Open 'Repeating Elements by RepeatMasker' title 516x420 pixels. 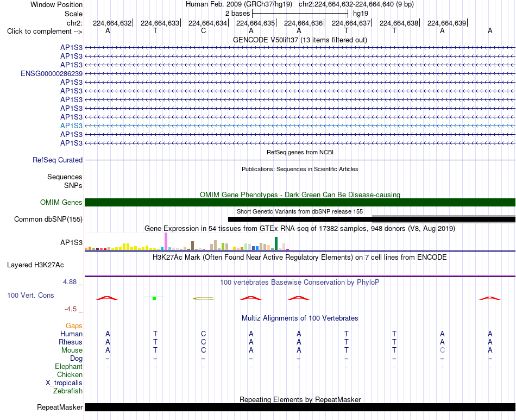pyautogui.click(x=300, y=399)
